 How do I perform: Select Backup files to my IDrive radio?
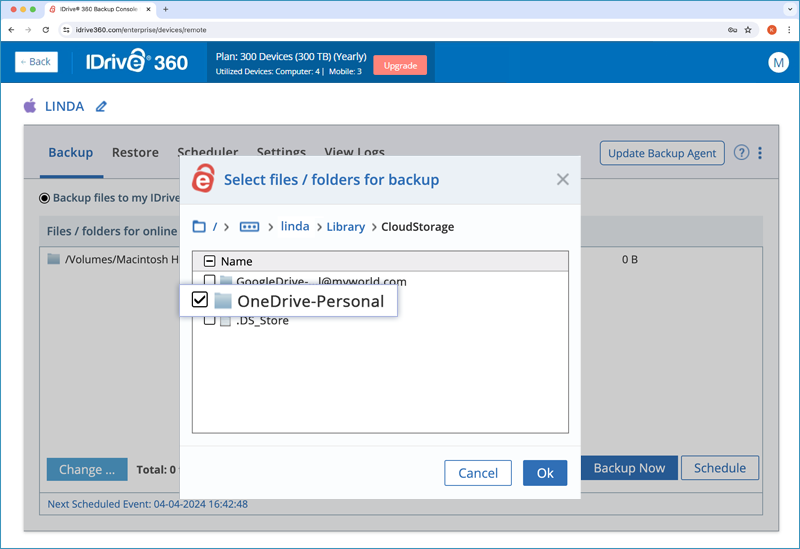[44, 198]
